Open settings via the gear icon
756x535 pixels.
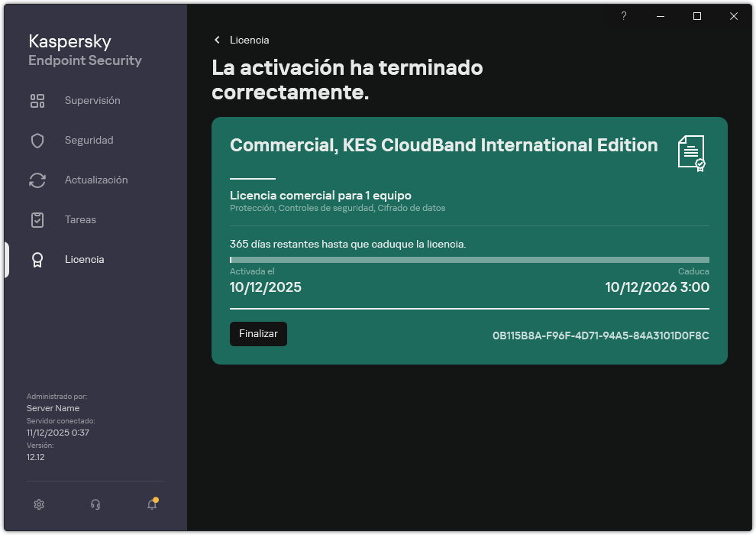(x=38, y=504)
